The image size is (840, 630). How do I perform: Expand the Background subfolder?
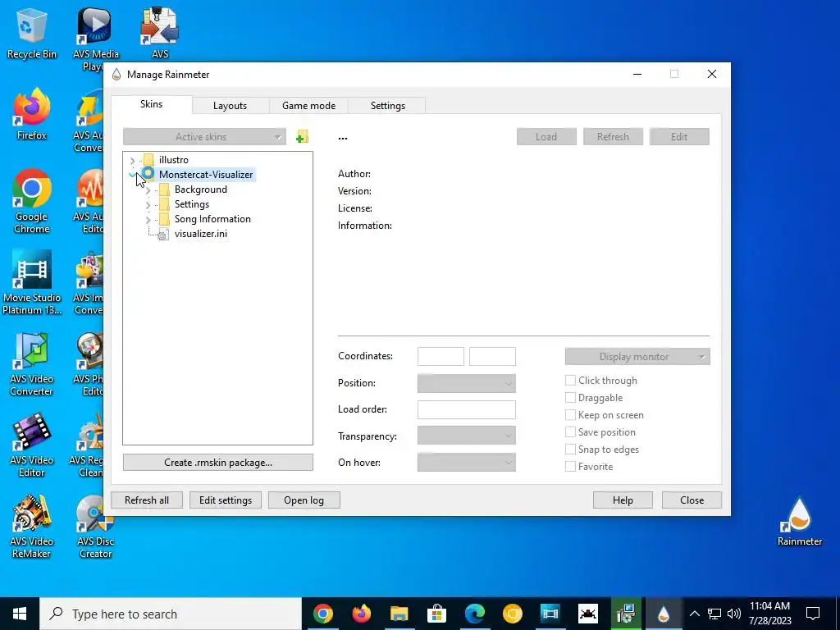point(148,189)
